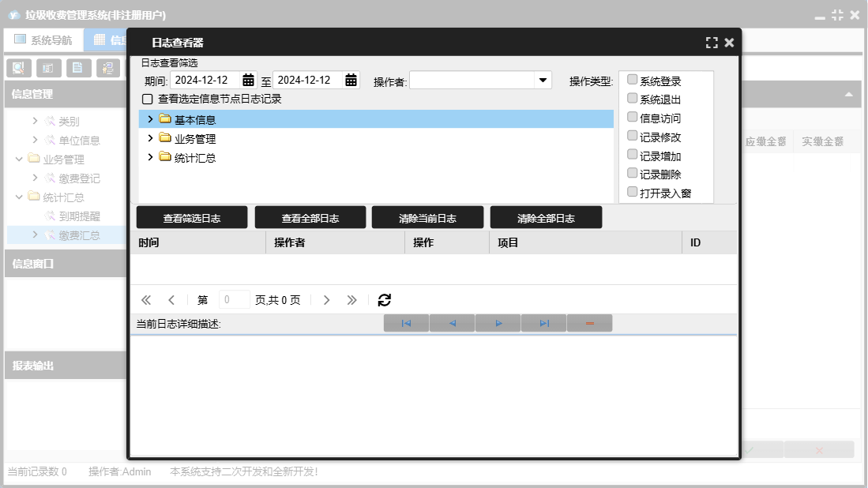868x488 pixels.
Task: Jump to the first log detail record
Action: (406, 324)
